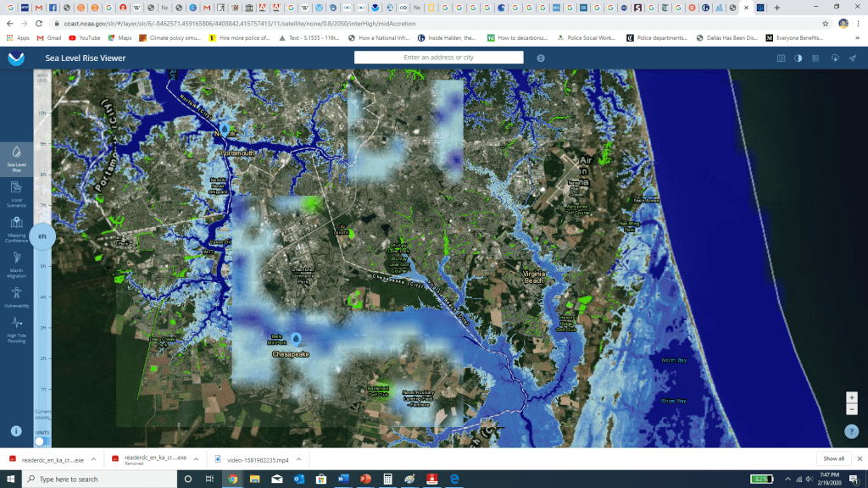868x488 pixels.
Task: Open chevron menu of the Removed readerdc download
Action: coord(195,459)
